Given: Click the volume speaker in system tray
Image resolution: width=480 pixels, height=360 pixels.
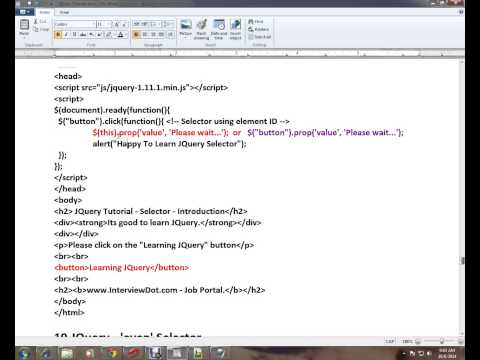Looking at the screenshot, I should click(429, 353).
